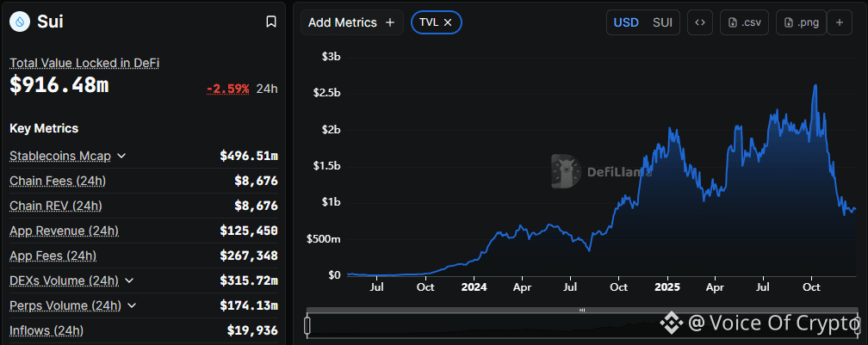
Task: Click the plus button beside .png
Action: (840, 22)
